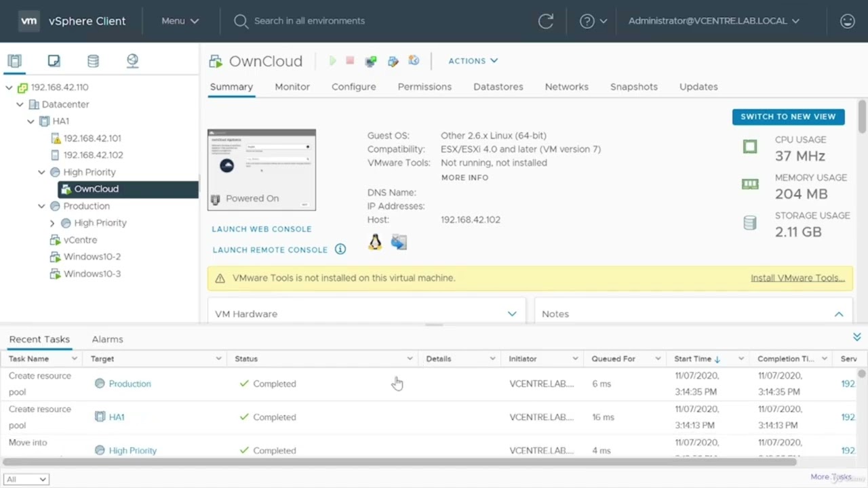Collapse the HA1 cluster tree node
The image size is (868, 488).
[31, 121]
